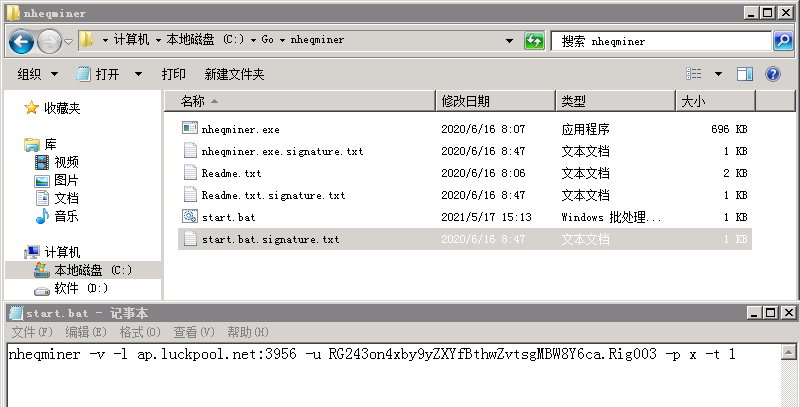Click inside the 搜索 nheqminer search field

pos(660,41)
